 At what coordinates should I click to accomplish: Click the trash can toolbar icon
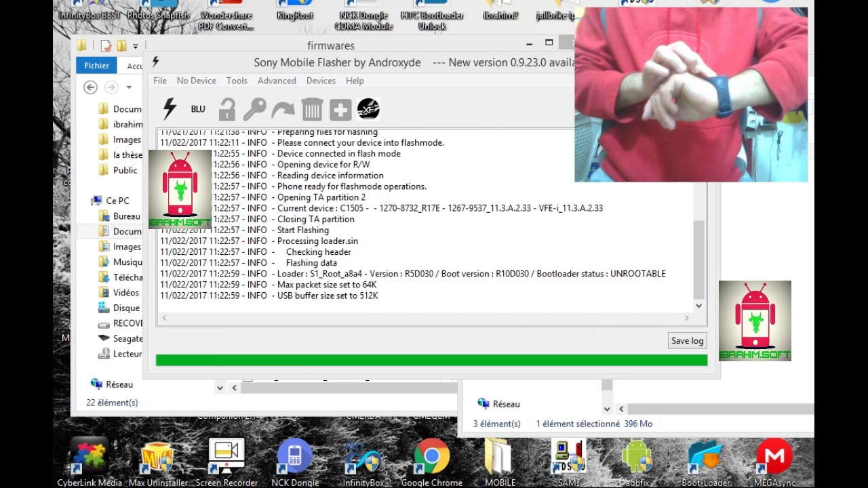tap(312, 109)
